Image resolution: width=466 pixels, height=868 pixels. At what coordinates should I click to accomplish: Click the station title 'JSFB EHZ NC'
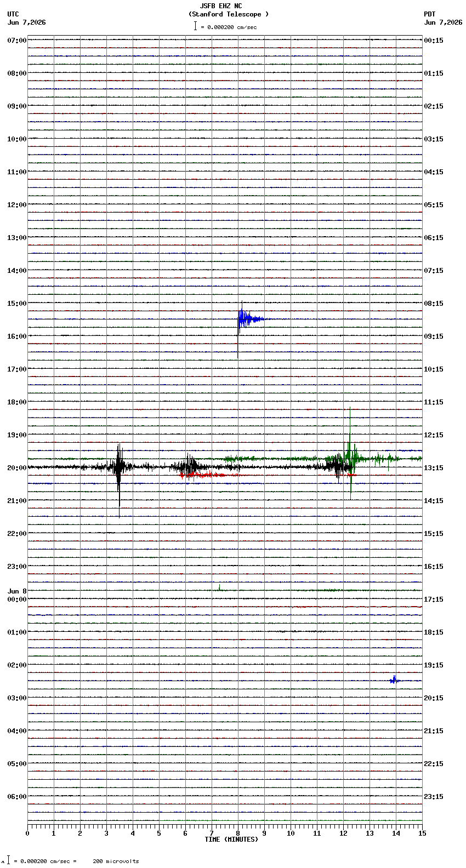221,6
